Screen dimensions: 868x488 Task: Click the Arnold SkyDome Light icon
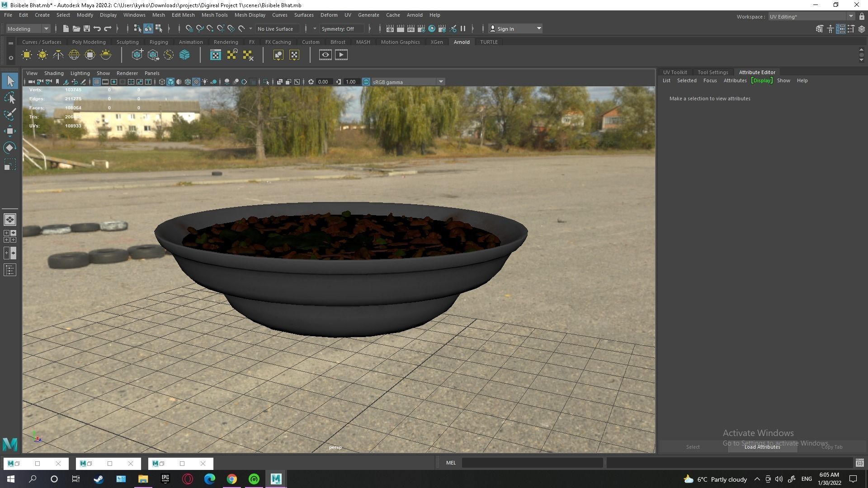point(74,55)
